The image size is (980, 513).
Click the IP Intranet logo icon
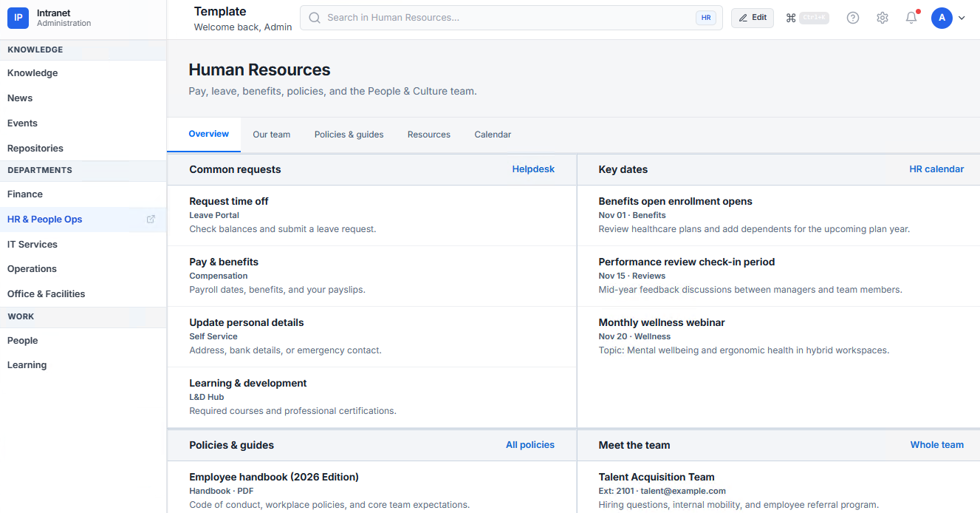[18, 18]
